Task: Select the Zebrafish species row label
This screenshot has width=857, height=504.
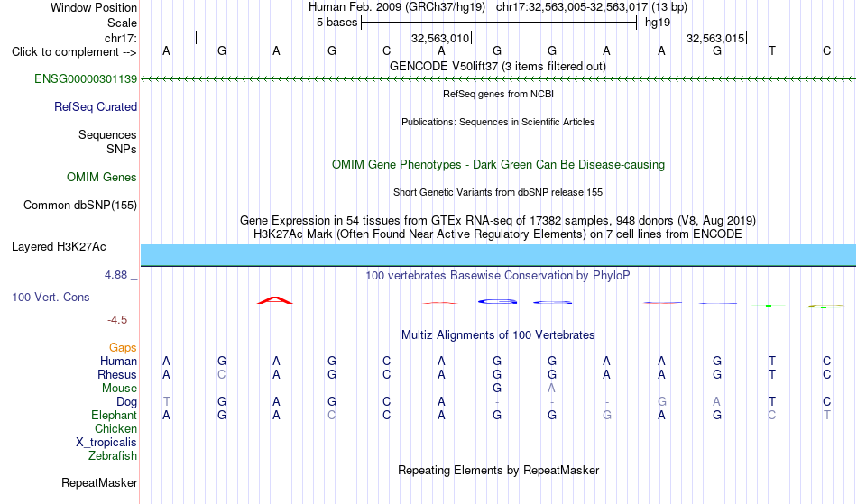Action: pyautogui.click(x=113, y=455)
